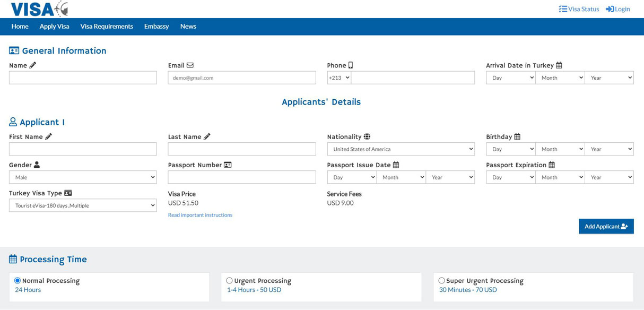Image resolution: width=644 pixels, height=310 pixels.
Task: Click the pencil icon next to Name
Action: 33,65
